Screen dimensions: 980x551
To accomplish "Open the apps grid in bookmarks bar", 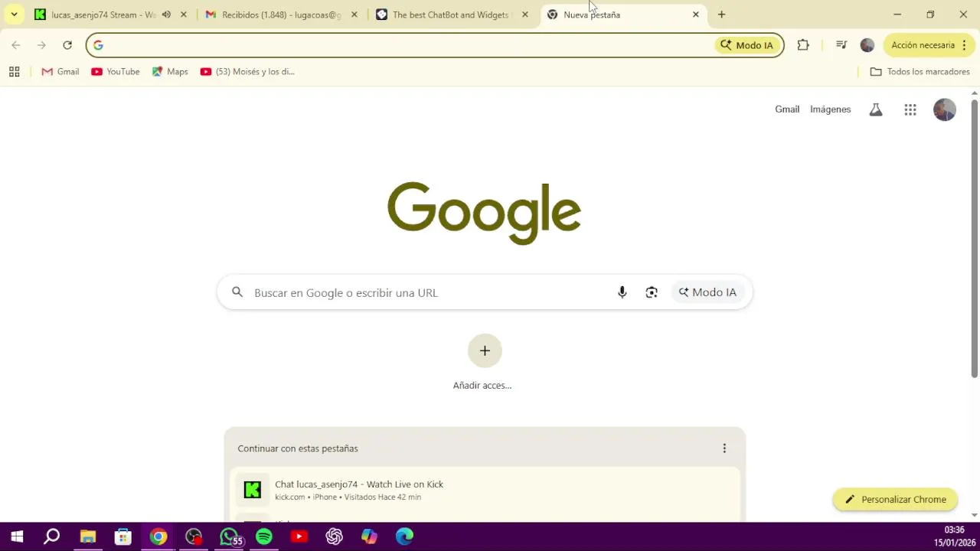I will 14,72.
